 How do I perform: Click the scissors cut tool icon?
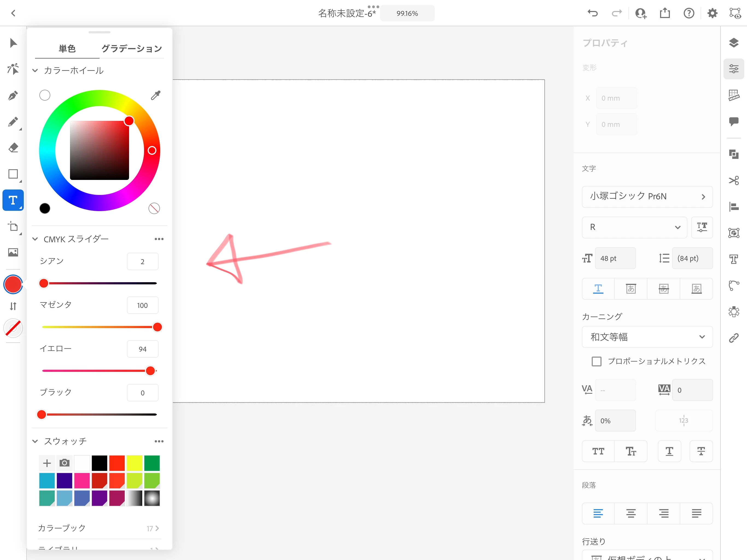(x=734, y=180)
